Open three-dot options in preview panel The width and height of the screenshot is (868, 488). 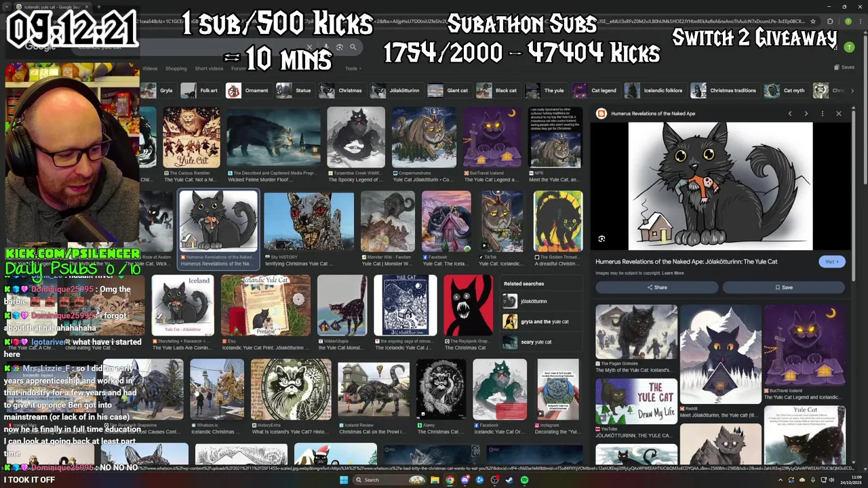(x=823, y=114)
